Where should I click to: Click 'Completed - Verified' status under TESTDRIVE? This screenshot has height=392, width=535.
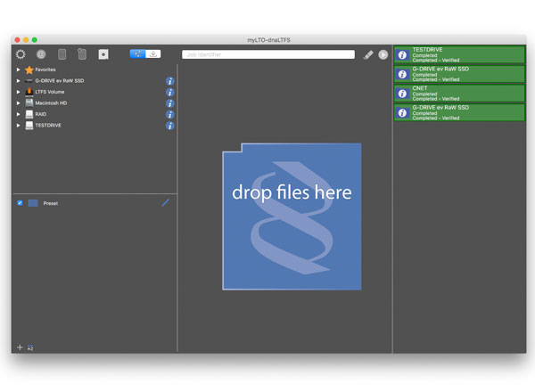coord(436,61)
